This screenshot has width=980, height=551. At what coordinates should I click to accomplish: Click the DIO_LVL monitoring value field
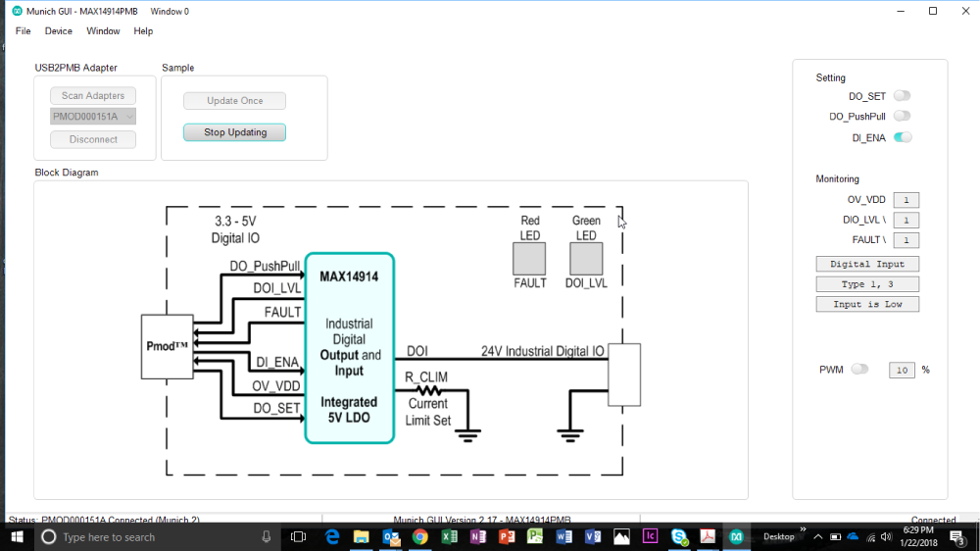click(906, 221)
